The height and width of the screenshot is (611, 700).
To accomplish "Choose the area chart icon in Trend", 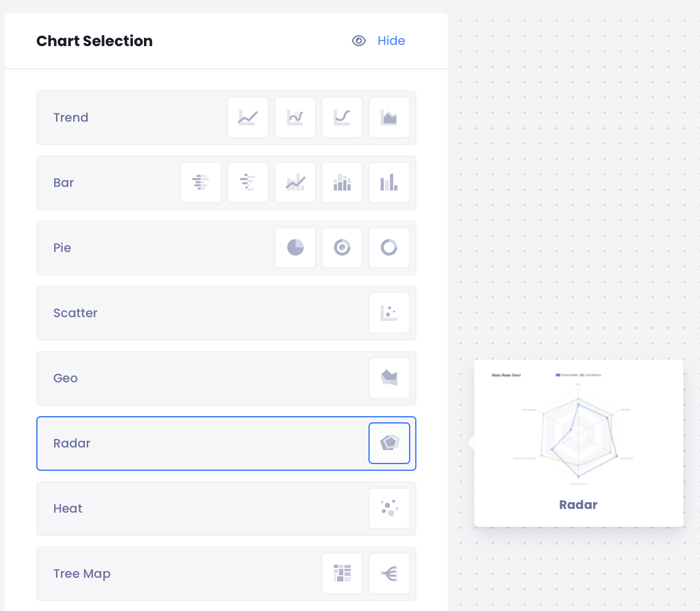I will pyautogui.click(x=389, y=117).
